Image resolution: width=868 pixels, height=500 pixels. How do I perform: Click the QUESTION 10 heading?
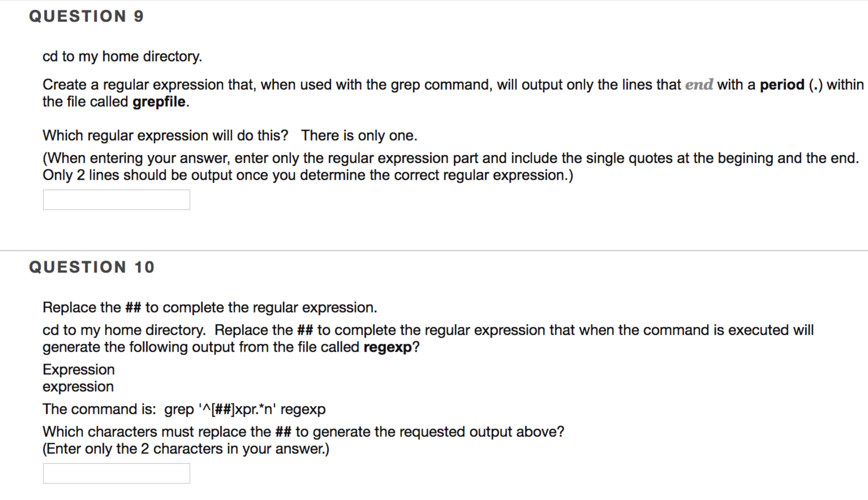tap(92, 267)
